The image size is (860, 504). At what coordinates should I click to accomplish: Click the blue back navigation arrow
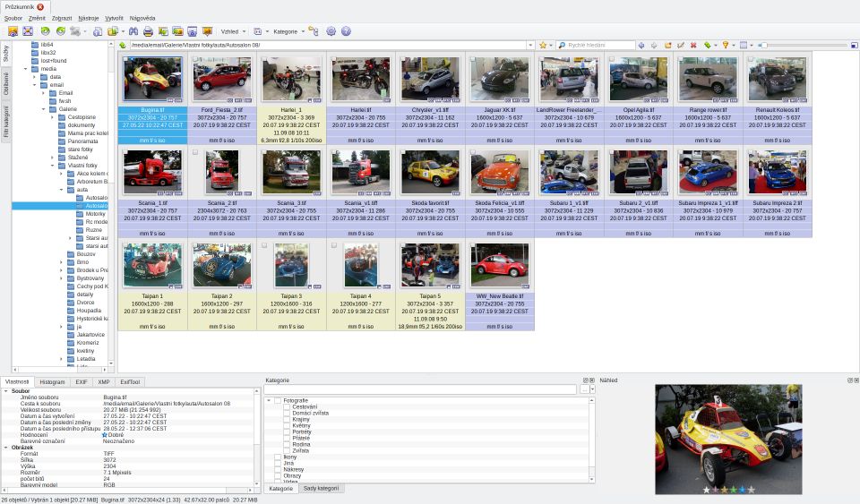click(x=641, y=45)
